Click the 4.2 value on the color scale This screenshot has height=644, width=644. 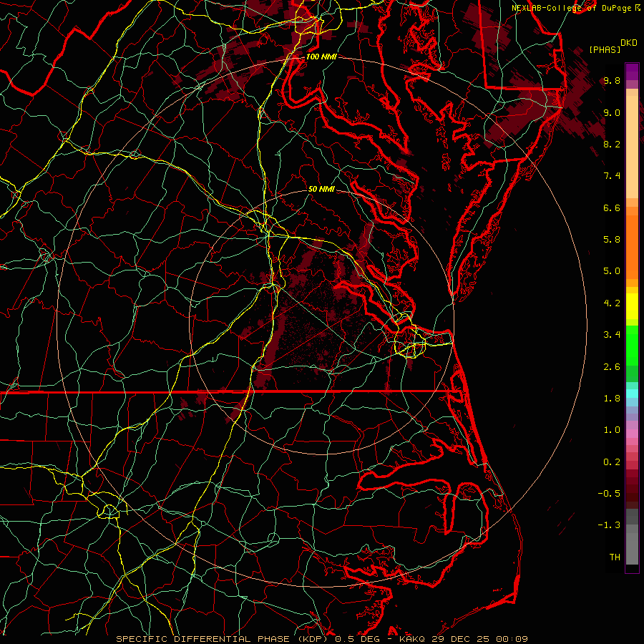(612, 303)
